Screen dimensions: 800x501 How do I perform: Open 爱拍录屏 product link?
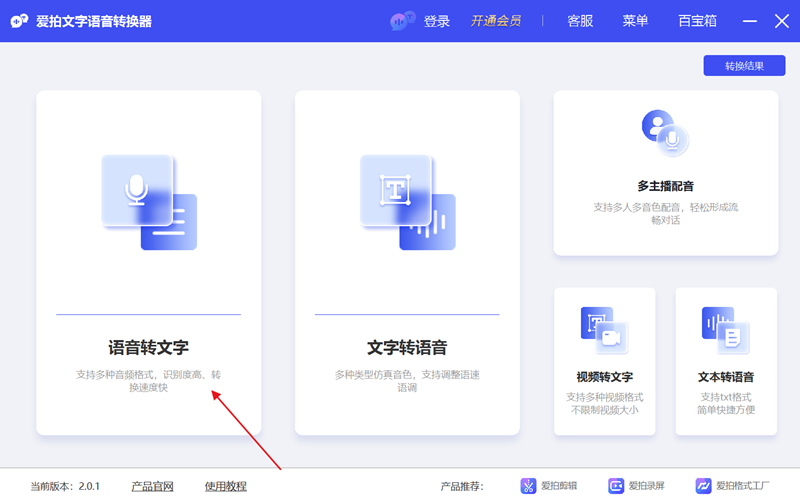click(646, 486)
